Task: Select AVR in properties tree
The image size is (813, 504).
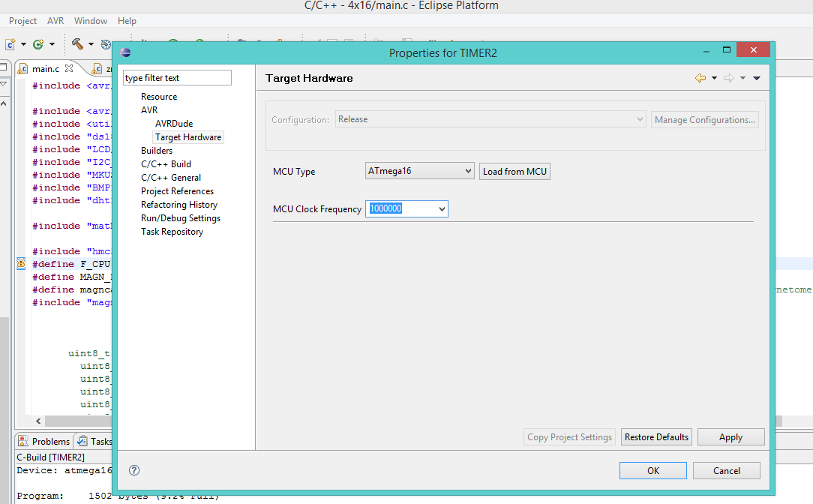Action: coord(149,110)
